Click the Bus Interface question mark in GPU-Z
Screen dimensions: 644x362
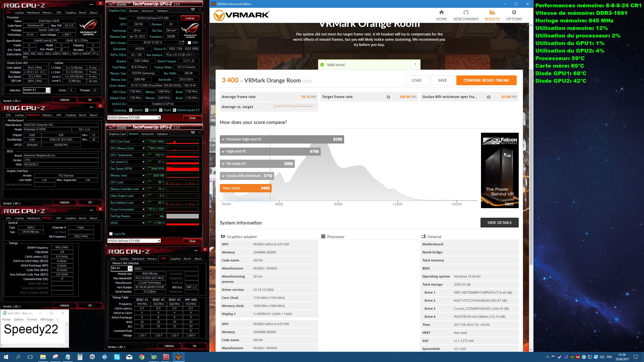pyautogui.click(x=198, y=55)
